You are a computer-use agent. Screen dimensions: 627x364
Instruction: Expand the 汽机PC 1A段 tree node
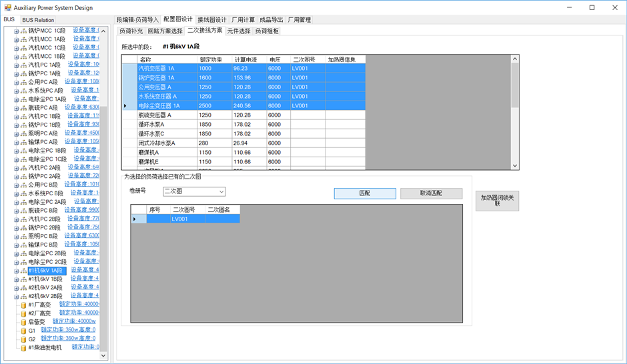[x=17, y=65]
